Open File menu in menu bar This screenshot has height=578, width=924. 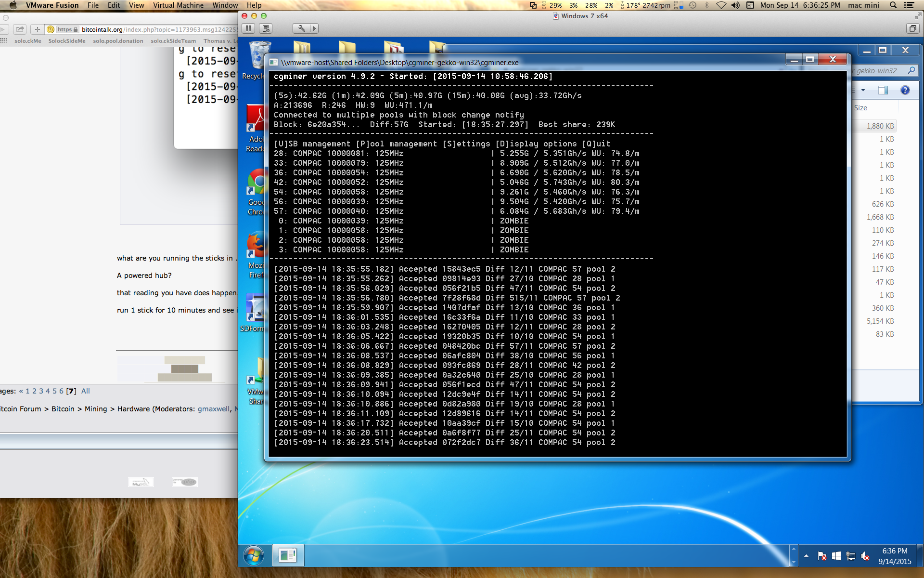click(93, 5)
